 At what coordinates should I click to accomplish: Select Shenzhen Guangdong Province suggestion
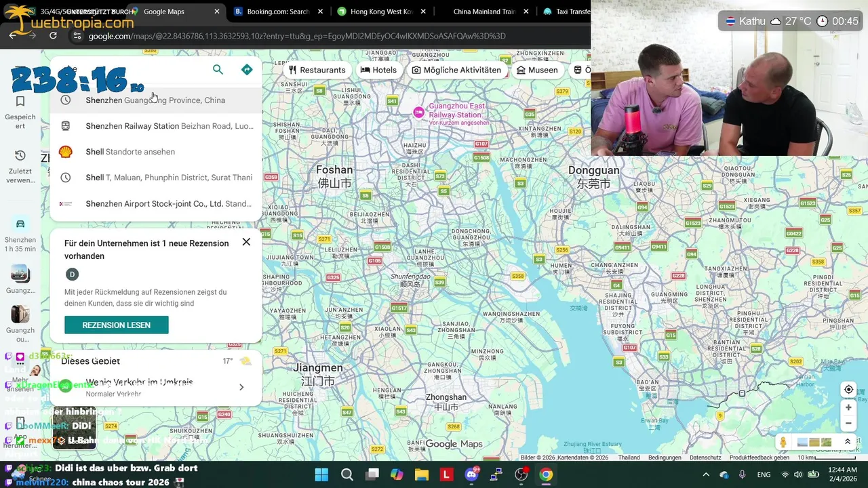click(x=156, y=100)
